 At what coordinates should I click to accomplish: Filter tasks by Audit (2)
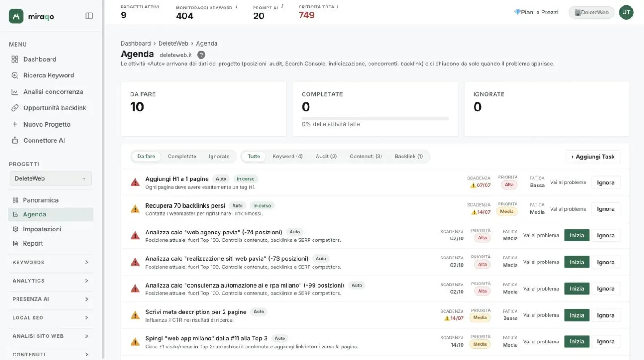[x=326, y=157]
